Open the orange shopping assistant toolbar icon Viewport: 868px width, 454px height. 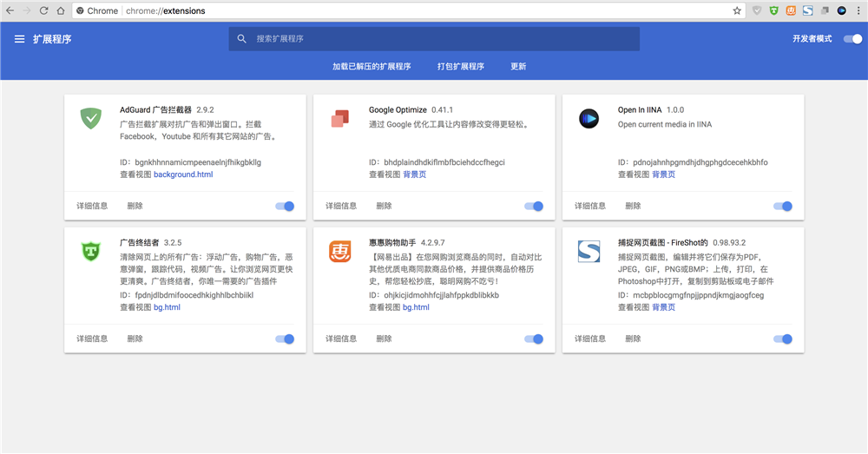(x=791, y=10)
